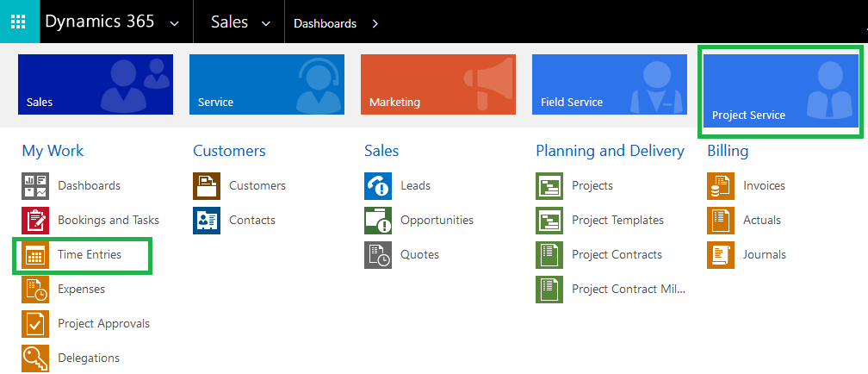Viewport: 868px width, 374px height.
Task: Click the Leads phone icon
Action: click(378, 185)
